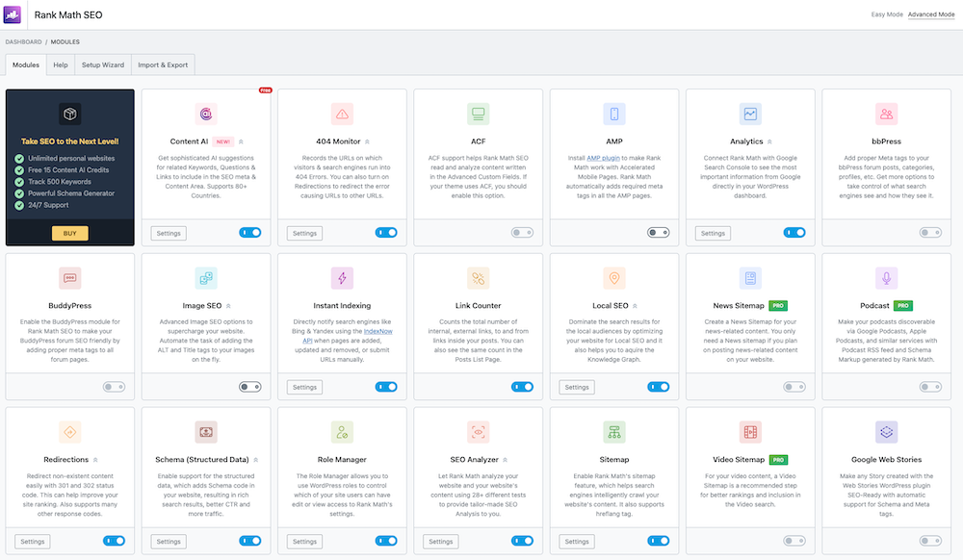
Task: Click the 404 Monitor warning icon
Action: (x=342, y=114)
